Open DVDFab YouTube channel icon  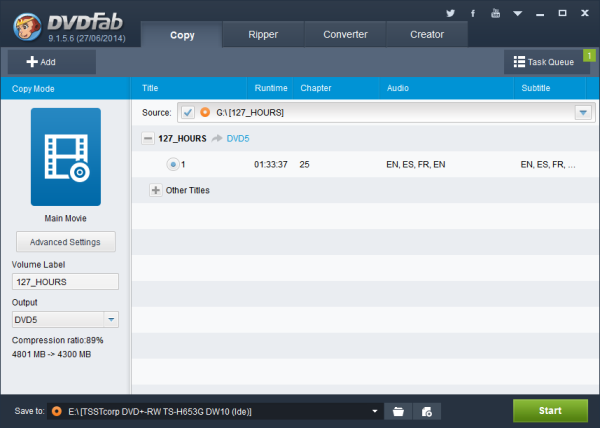(x=496, y=13)
